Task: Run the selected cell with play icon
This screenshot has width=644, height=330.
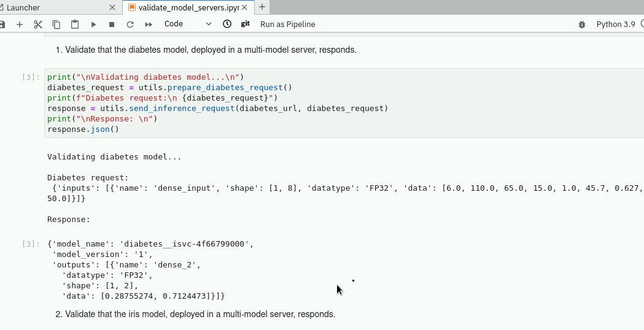Action: pyautogui.click(x=94, y=25)
